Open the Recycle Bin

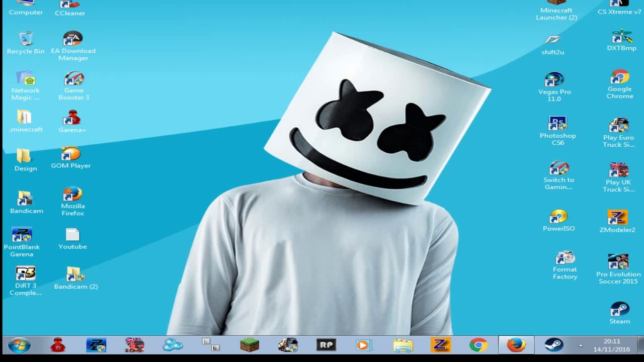[26, 43]
